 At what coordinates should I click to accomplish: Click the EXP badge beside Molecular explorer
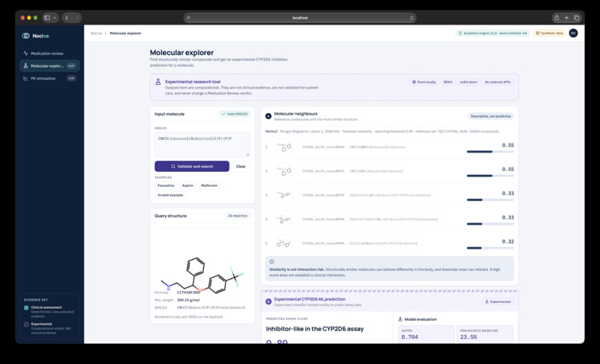tap(71, 66)
